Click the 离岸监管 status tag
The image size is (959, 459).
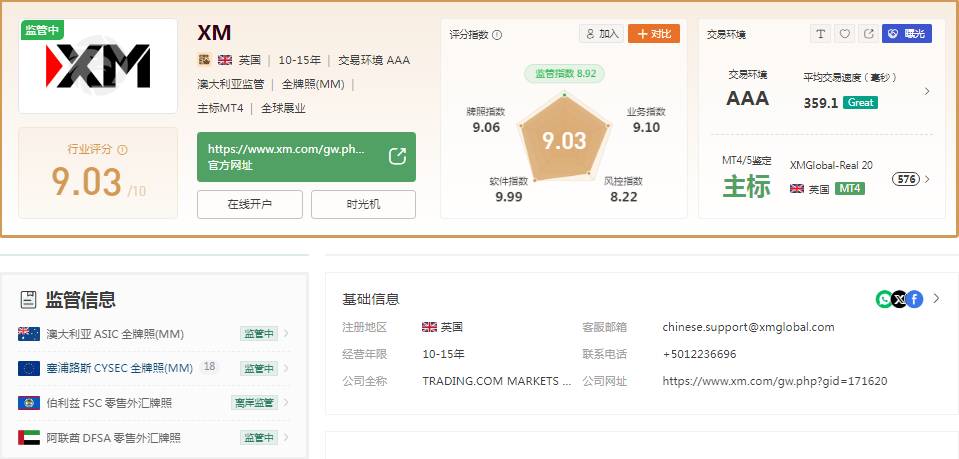254,403
